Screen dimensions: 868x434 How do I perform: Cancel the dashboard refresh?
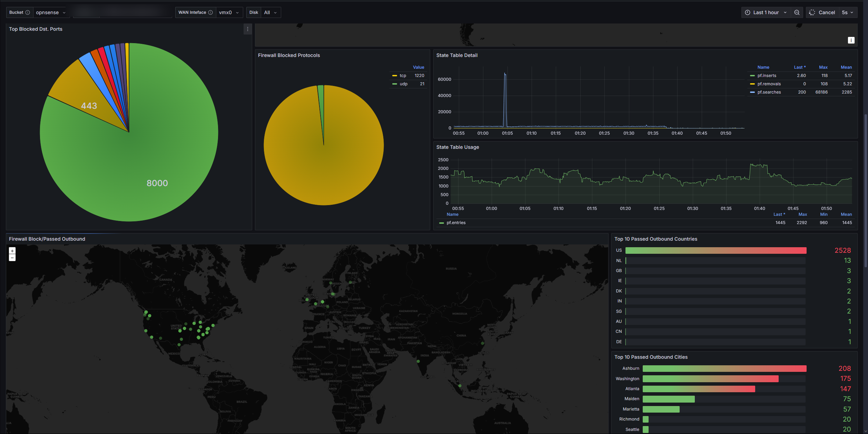822,12
